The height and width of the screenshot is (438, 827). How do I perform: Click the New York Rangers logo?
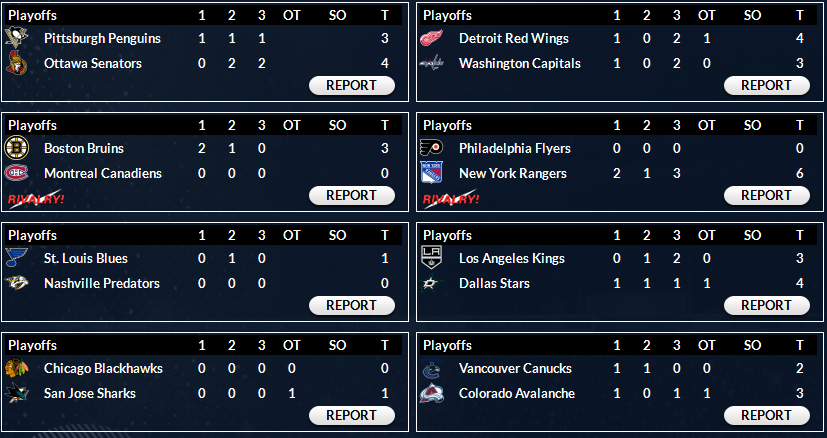tap(431, 173)
